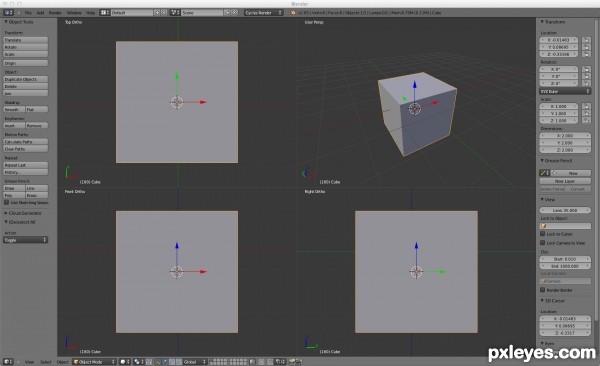
Task: Enable Render Border checkbox
Action: coord(543,290)
